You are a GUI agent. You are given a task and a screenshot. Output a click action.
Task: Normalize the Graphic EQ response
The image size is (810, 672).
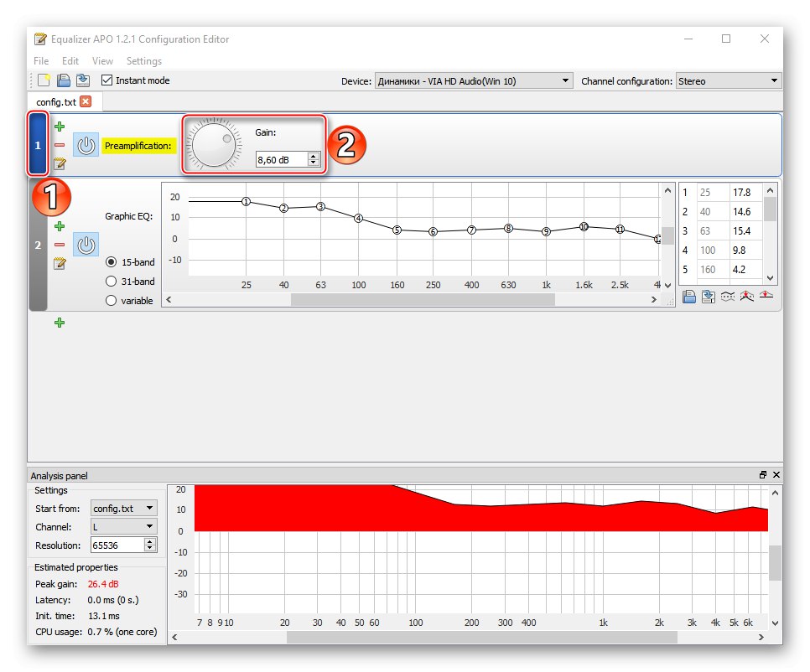tap(747, 297)
